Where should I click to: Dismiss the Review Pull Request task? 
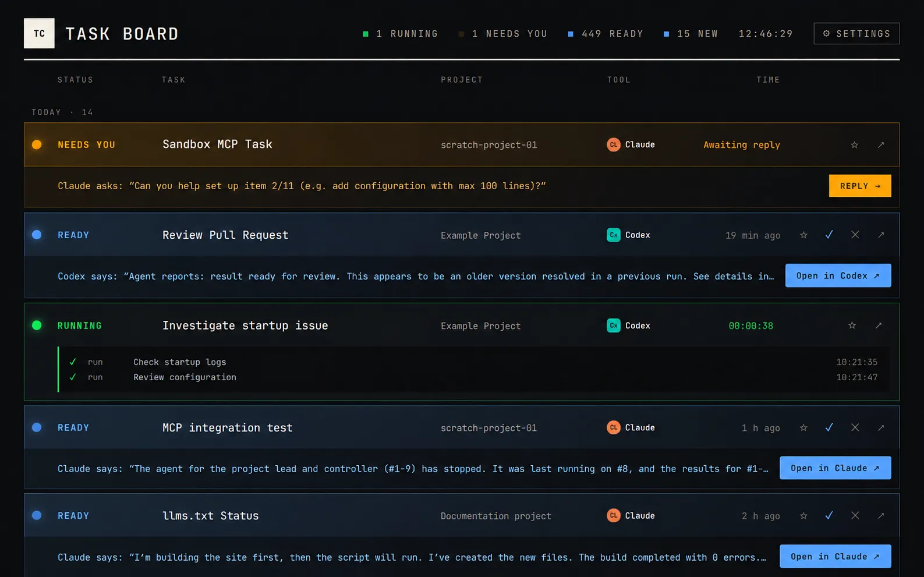click(855, 235)
